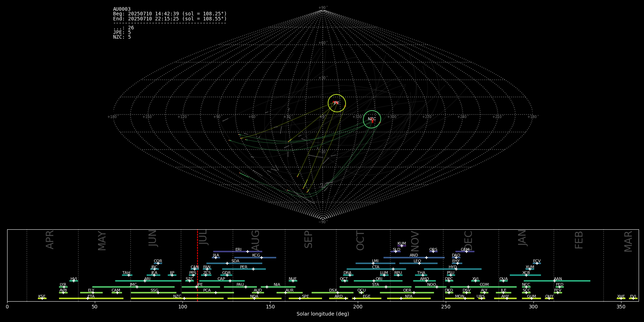The height and width of the screenshot is (322, 644).
Task: Select the long NZC bar in bottom timeline row
Action: click(177, 298)
